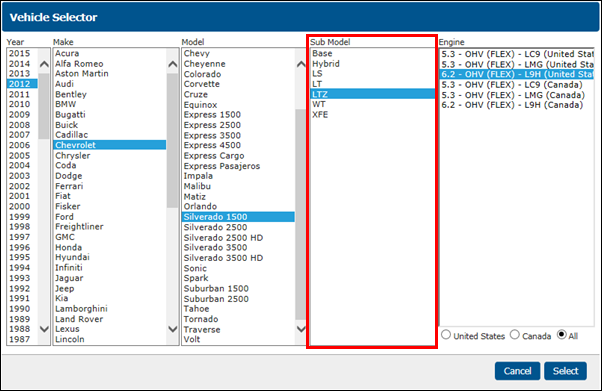Select Honda in the Make list
602x391 pixels.
tap(109, 247)
